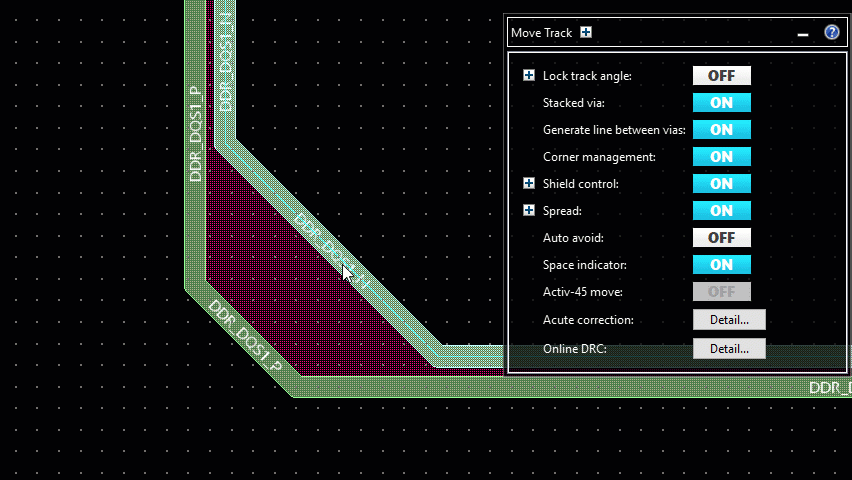Turn on Lock track angle
852x480 pixels.
click(x=721, y=76)
